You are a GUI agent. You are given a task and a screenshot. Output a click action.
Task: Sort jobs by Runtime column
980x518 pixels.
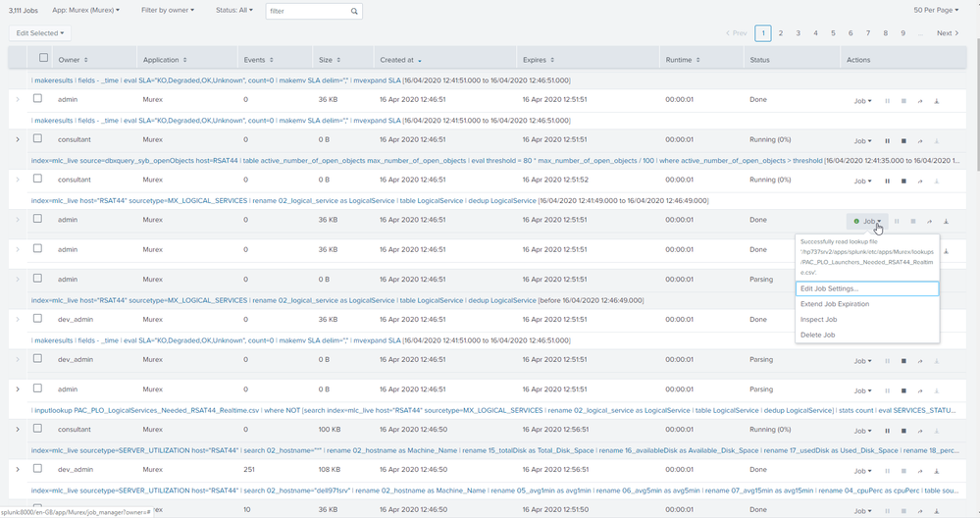[x=683, y=60]
